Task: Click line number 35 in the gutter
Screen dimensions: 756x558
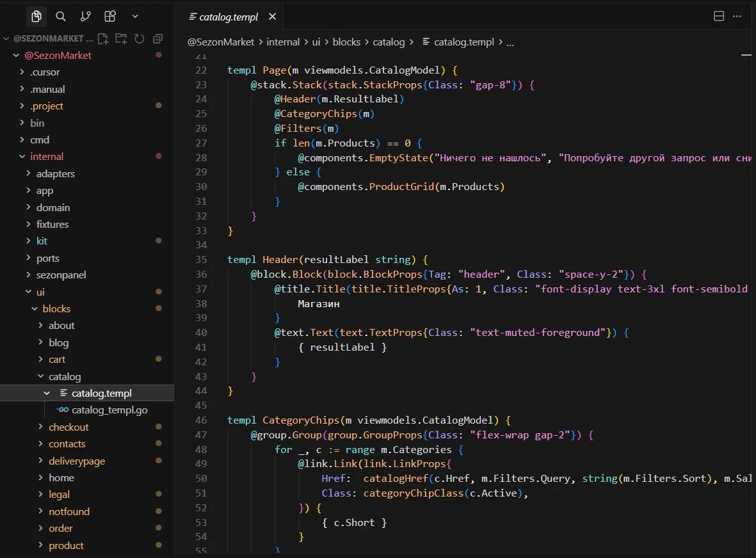Action: [x=201, y=260]
